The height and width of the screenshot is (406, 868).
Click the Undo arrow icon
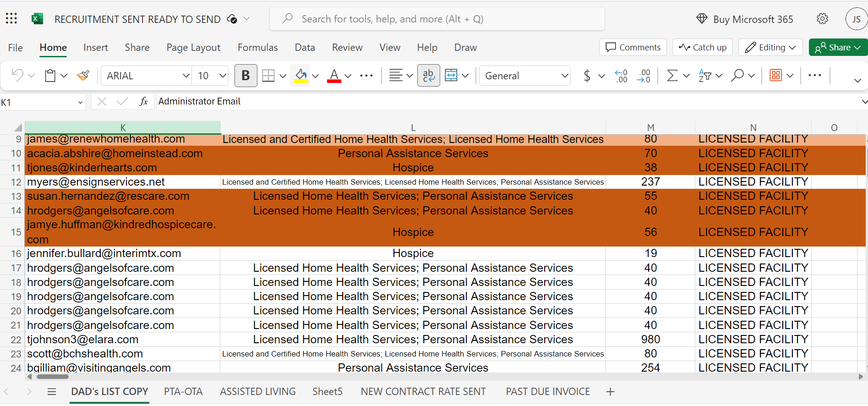tap(17, 76)
